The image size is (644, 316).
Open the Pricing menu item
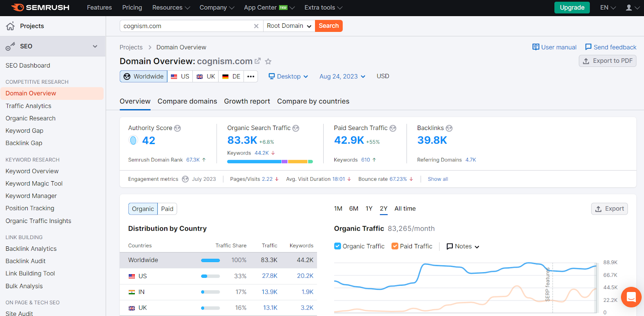pos(132,8)
